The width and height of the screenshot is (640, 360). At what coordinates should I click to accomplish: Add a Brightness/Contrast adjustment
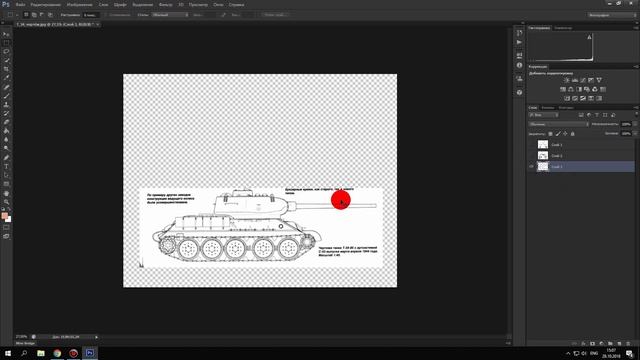[567, 80]
